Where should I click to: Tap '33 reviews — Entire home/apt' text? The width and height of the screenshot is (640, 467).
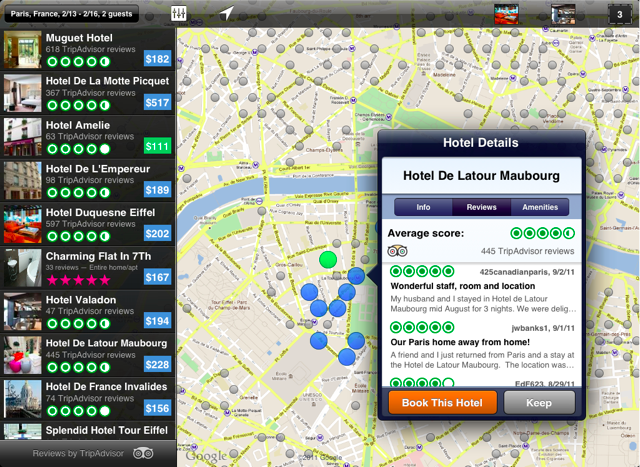[91, 267]
